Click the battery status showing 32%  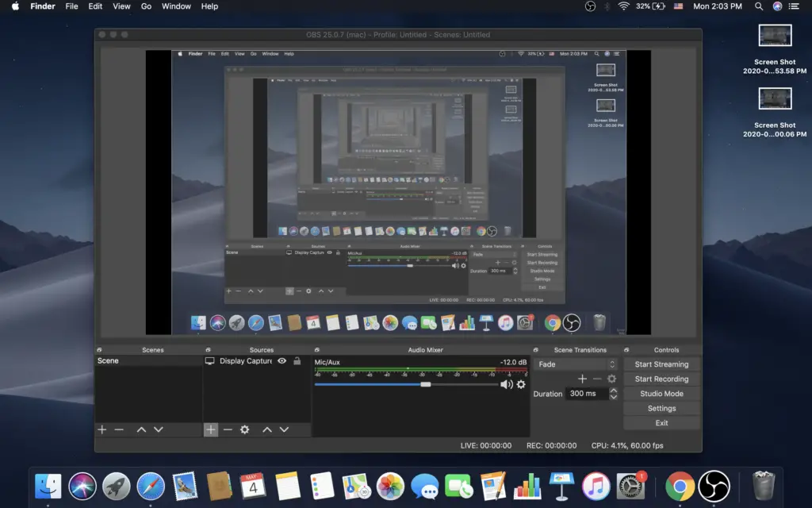650,6
